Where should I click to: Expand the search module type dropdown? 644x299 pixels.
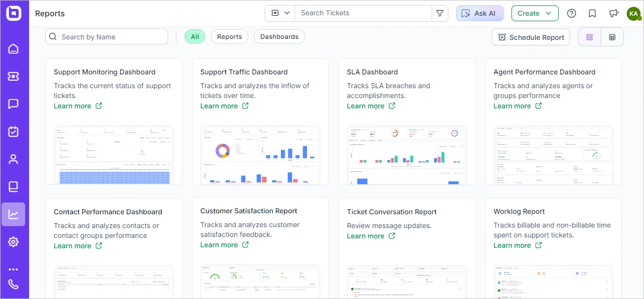tap(280, 13)
